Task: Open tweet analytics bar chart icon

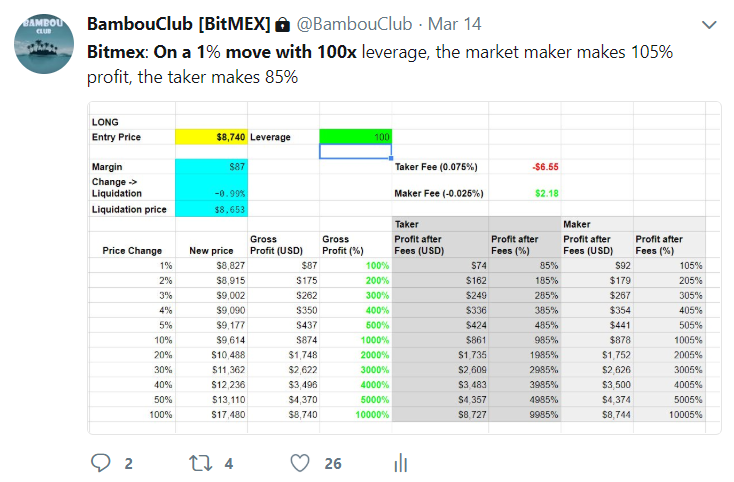Action: [401, 463]
